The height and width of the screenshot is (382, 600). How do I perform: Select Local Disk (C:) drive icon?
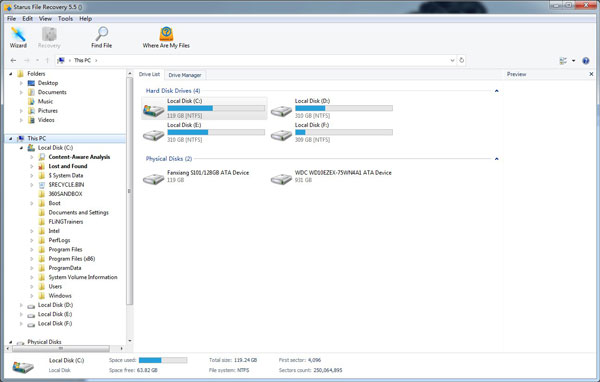pos(153,110)
